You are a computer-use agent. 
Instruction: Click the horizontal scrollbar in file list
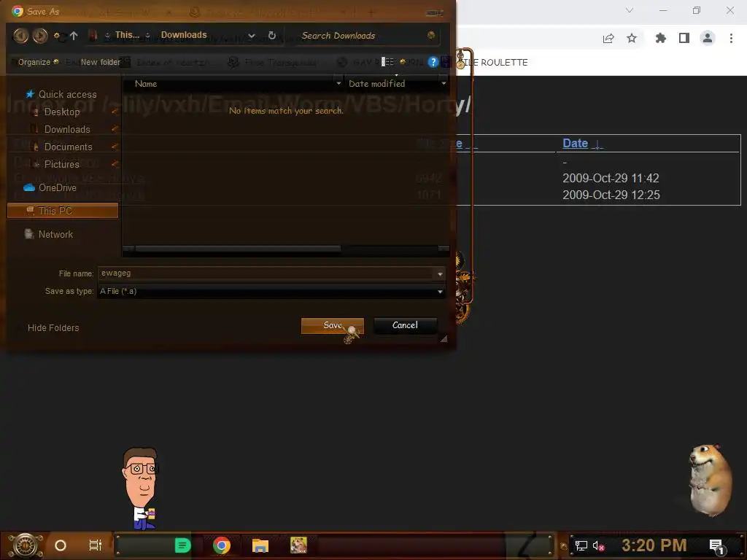238,249
